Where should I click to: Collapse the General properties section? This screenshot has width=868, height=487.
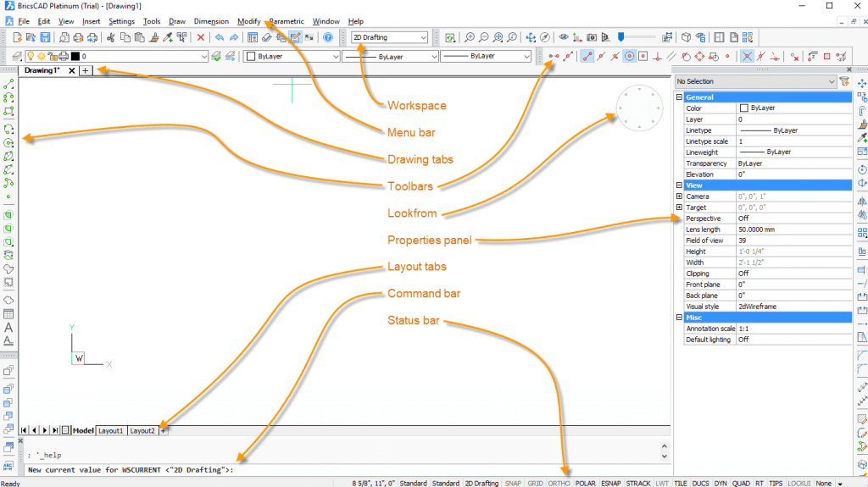tap(679, 97)
